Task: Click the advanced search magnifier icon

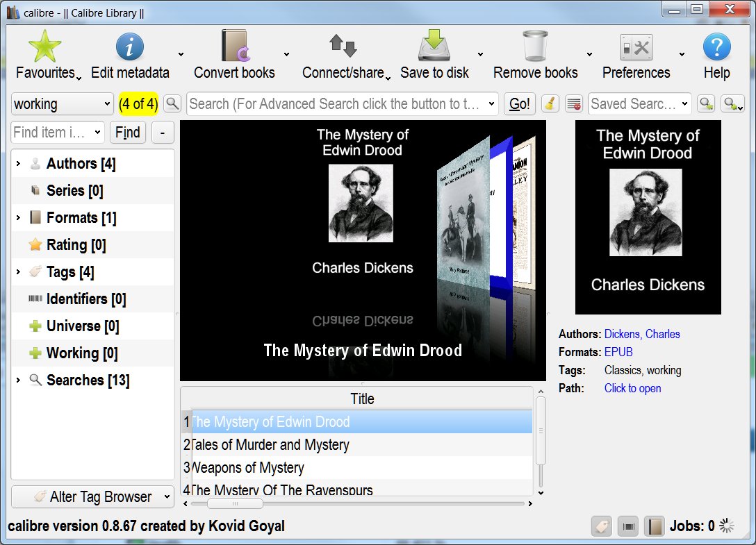Action: point(172,103)
